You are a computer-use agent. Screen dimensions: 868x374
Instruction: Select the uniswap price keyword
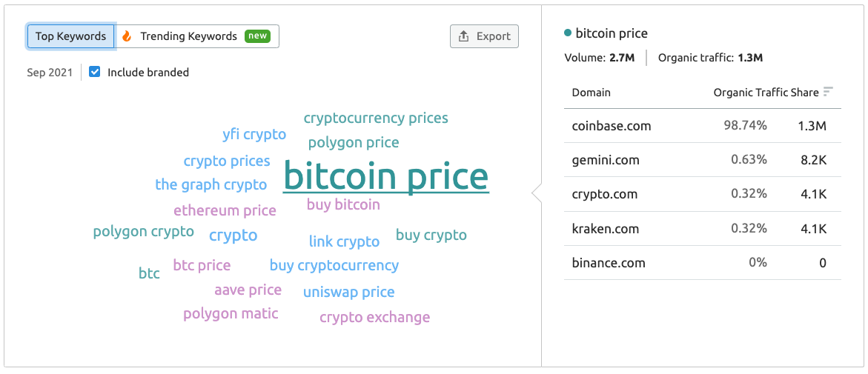click(348, 292)
